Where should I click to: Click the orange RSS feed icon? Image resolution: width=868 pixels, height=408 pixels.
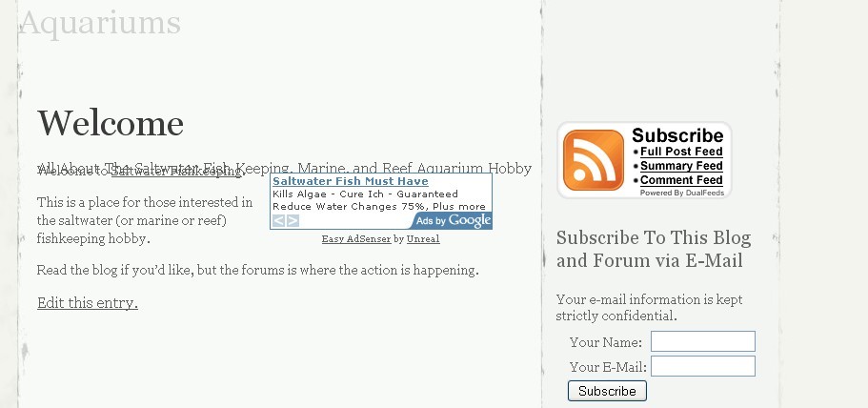(592, 158)
